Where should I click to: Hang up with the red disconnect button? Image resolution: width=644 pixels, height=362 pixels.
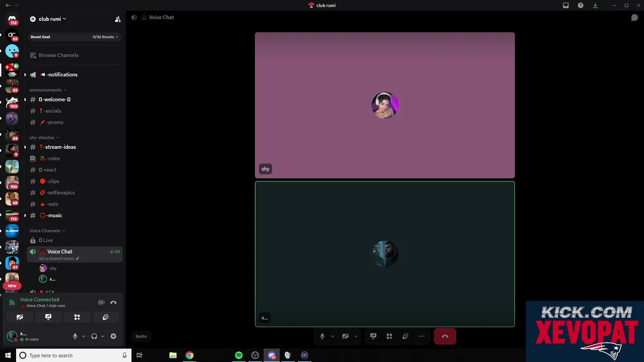445,336
